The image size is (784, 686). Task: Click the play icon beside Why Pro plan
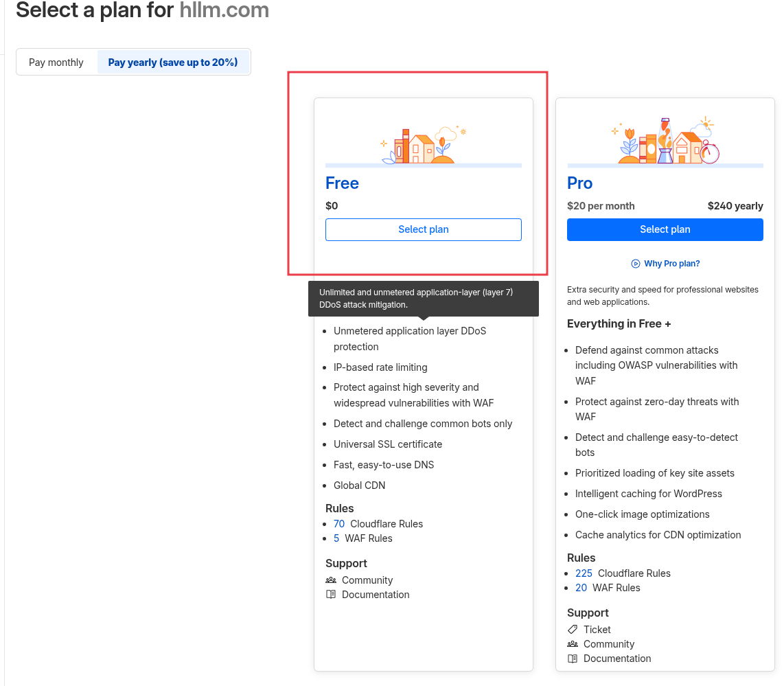(636, 264)
